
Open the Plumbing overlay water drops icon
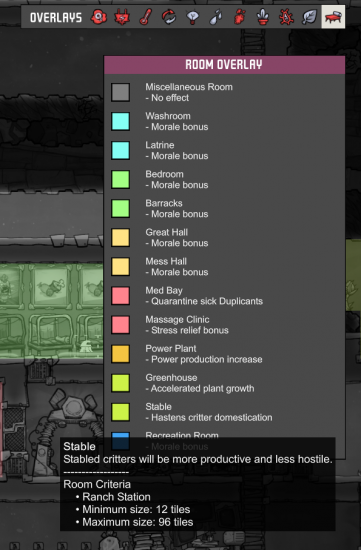[x=216, y=17]
